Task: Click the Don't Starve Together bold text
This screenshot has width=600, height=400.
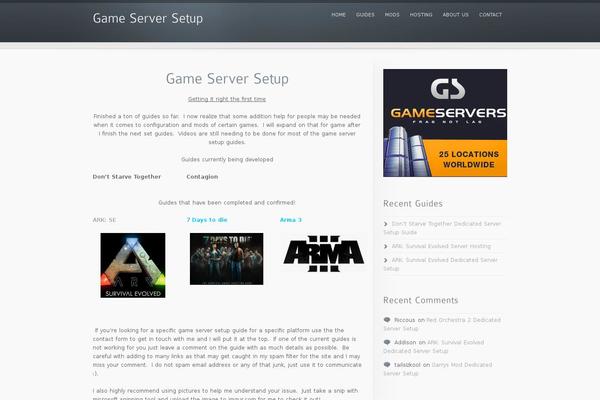Action: pos(127,177)
